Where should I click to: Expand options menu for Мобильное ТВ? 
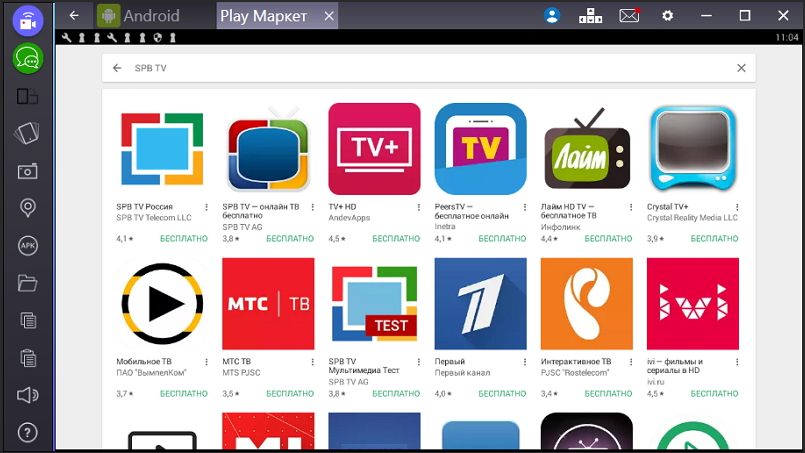point(206,362)
